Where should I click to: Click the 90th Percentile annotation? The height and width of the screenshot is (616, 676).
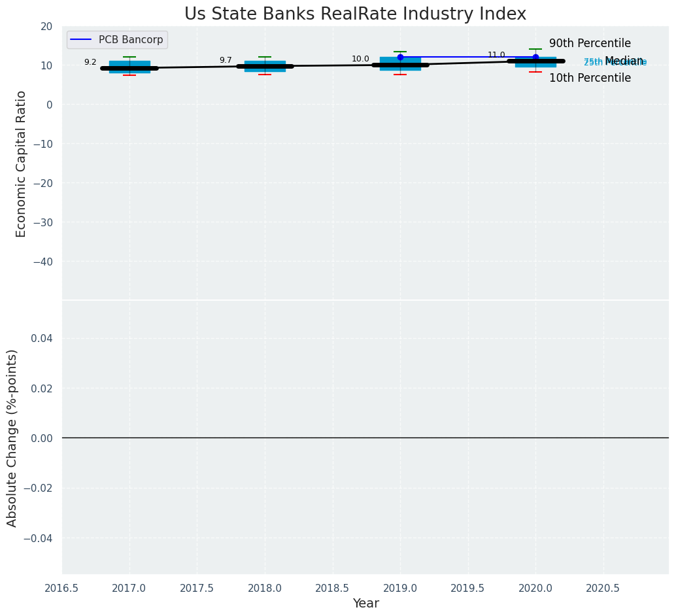(x=590, y=44)
